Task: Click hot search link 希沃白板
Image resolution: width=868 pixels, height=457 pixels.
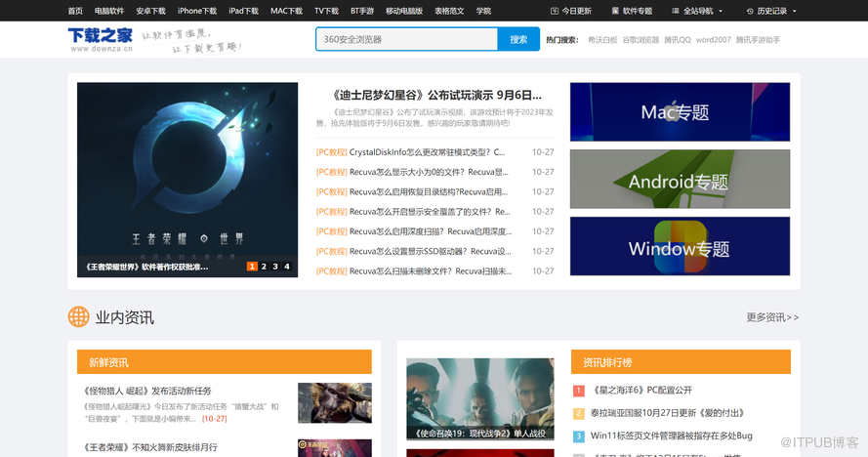Action: coord(602,40)
